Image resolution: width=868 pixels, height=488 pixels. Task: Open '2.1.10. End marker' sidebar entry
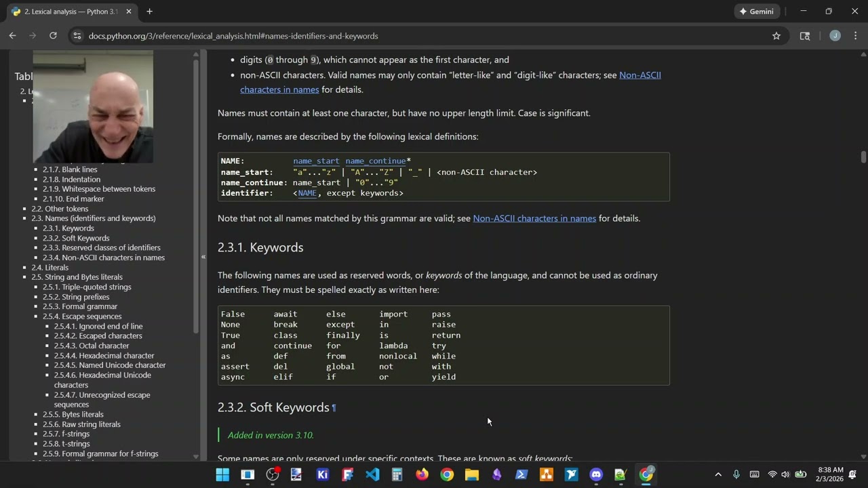[x=73, y=199]
